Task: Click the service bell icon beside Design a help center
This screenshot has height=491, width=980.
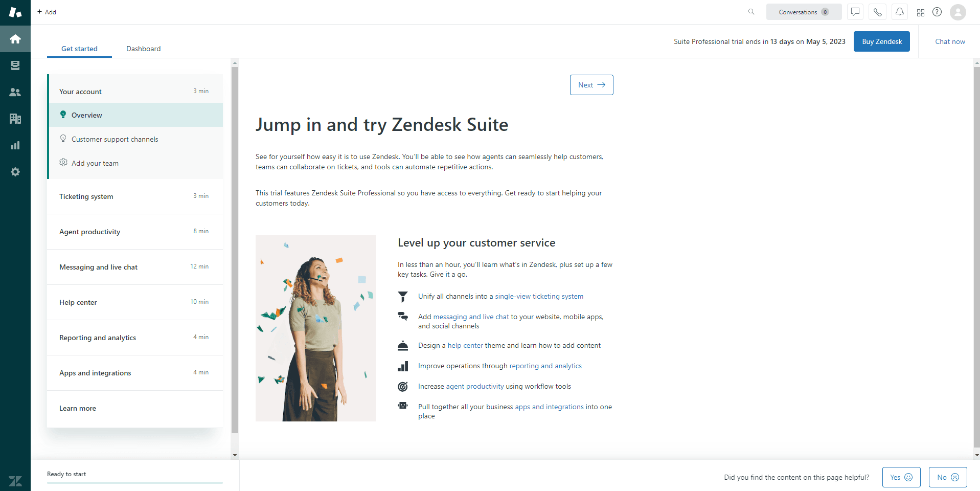Action: coord(403,346)
